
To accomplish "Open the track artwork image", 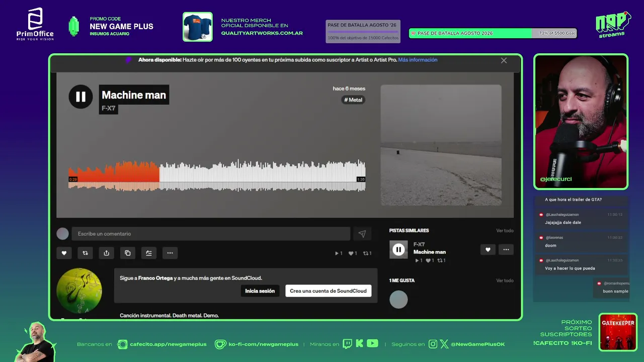I will coord(441,145).
